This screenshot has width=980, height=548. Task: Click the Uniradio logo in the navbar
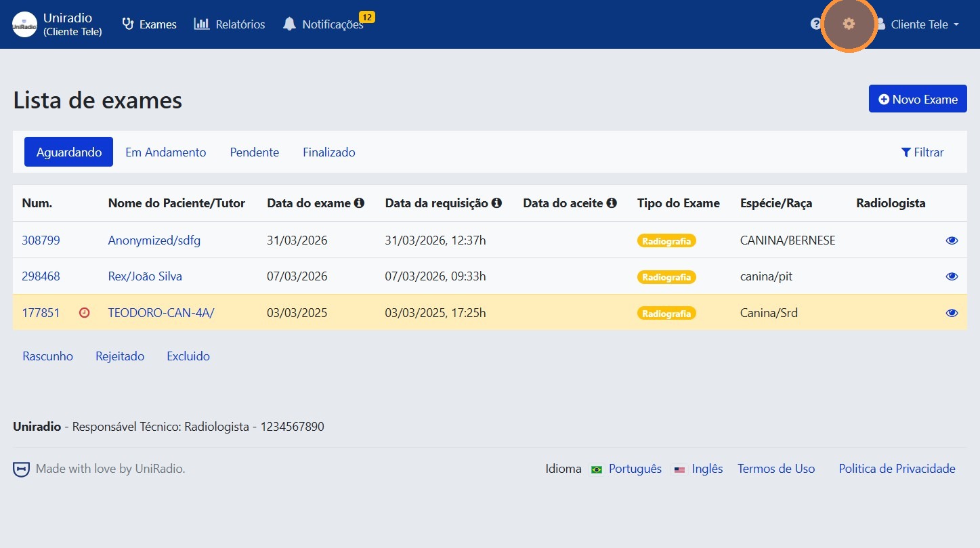tap(24, 24)
